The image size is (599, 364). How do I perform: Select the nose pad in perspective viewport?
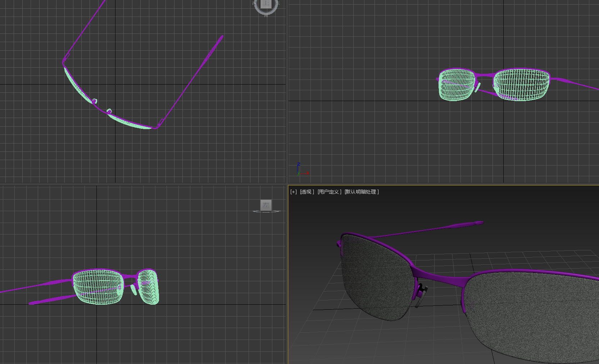[x=422, y=296]
